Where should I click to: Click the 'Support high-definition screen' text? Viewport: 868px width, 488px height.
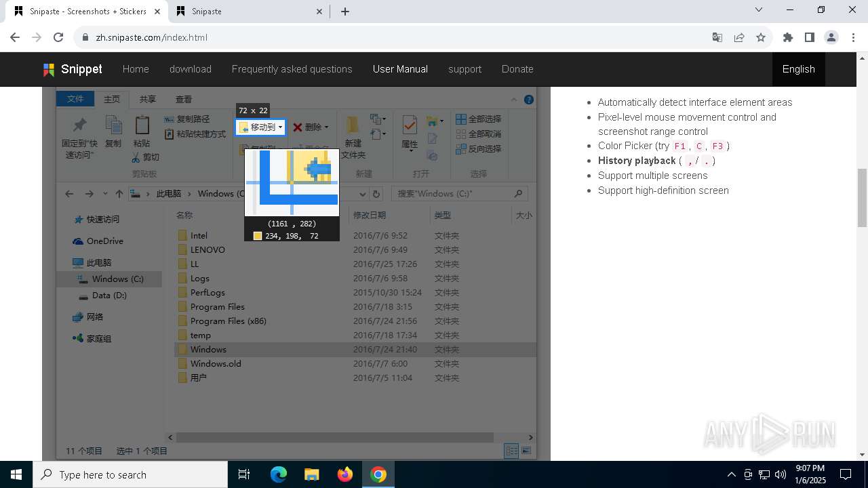pyautogui.click(x=663, y=190)
